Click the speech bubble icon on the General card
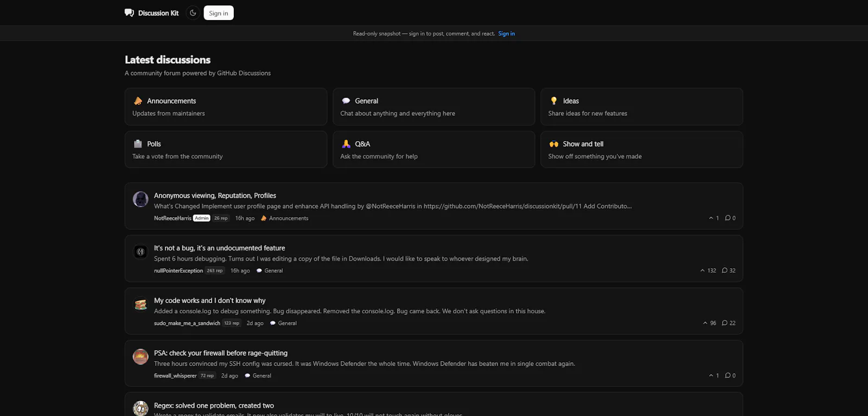This screenshot has height=416, width=868. [x=346, y=101]
